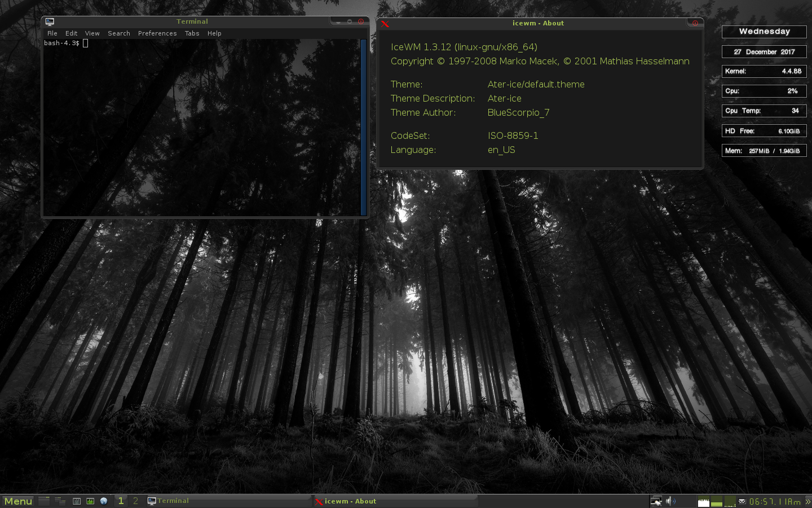812x508 pixels.
Task: Open the terminal Search menu
Action: click(119, 33)
